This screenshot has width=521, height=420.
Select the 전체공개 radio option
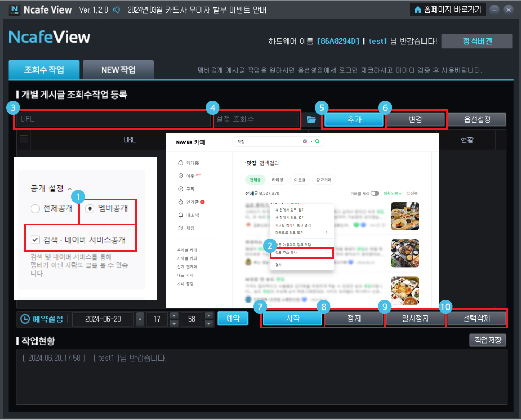(35, 208)
